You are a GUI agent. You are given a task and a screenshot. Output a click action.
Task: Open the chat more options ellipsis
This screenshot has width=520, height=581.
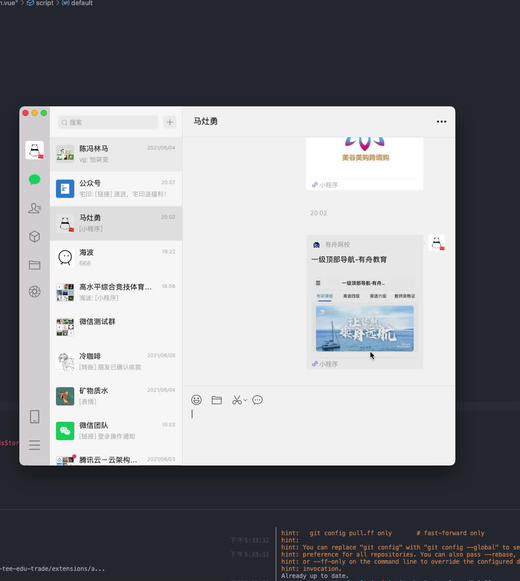(441, 122)
